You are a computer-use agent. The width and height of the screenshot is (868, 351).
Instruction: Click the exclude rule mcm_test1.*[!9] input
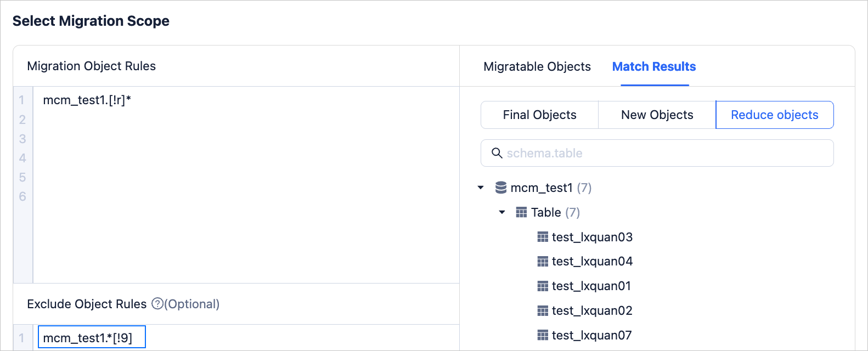point(92,337)
